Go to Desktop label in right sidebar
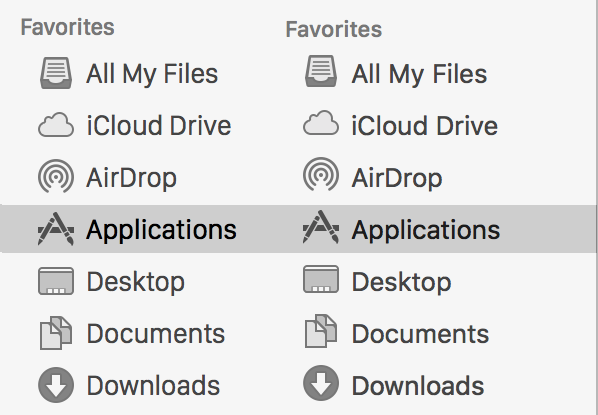The width and height of the screenshot is (598, 415). click(x=401, y=282)
